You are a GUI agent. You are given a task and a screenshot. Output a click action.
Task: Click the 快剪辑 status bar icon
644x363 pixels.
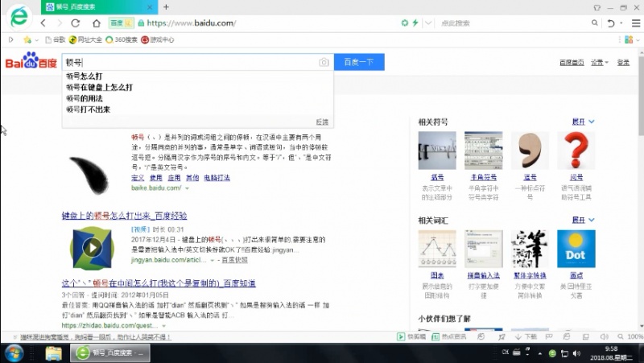click(411, 336)
